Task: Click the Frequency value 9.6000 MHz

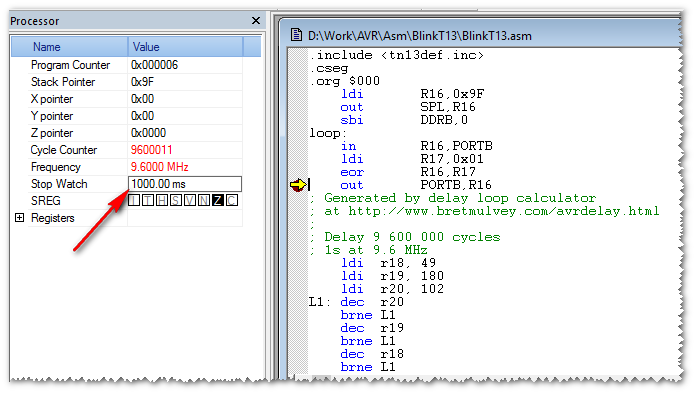Action: point(159,167)
